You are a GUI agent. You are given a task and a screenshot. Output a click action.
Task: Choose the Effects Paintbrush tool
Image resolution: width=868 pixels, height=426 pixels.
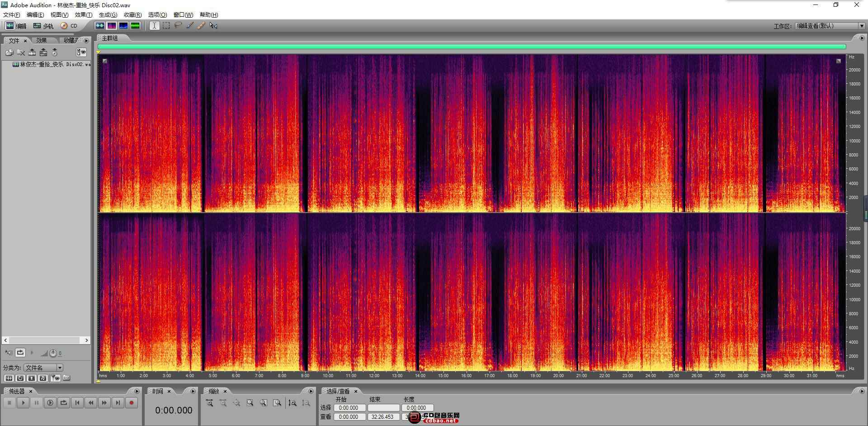point(190,26)
